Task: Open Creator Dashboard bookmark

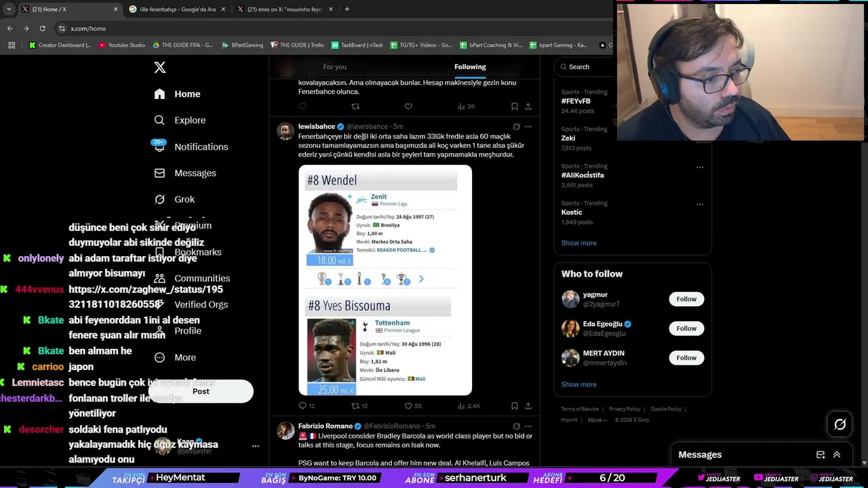Action: (x=60, y=45)
